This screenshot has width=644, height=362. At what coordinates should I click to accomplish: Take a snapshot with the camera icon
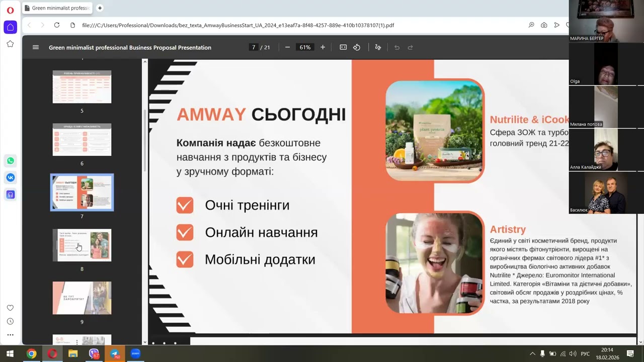tap(544, 25)
